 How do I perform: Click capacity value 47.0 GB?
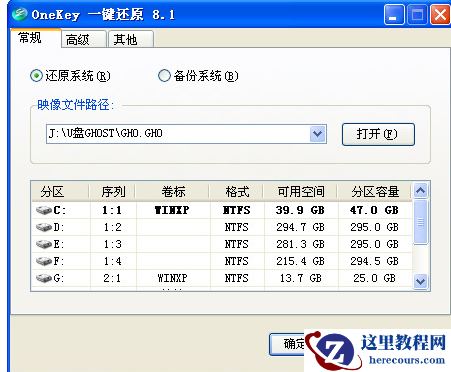(374, 210)
